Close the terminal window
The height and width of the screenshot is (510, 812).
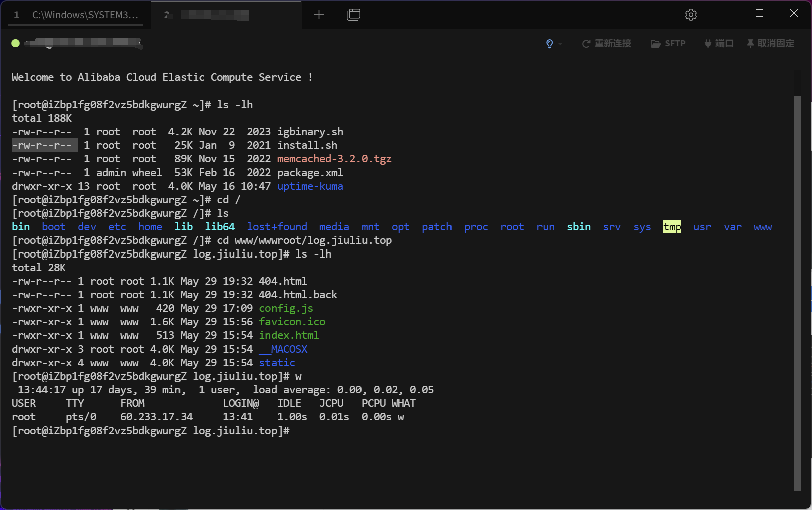click(x=794, y=13)
